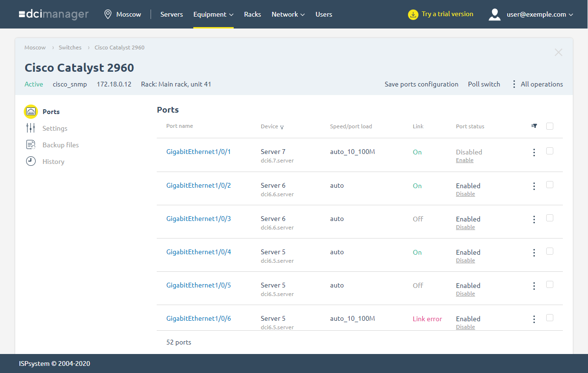Screen dimensions: 588x373
Task: Disable the GigabitEthernet1/0/5 port
Action: [465, 294]
